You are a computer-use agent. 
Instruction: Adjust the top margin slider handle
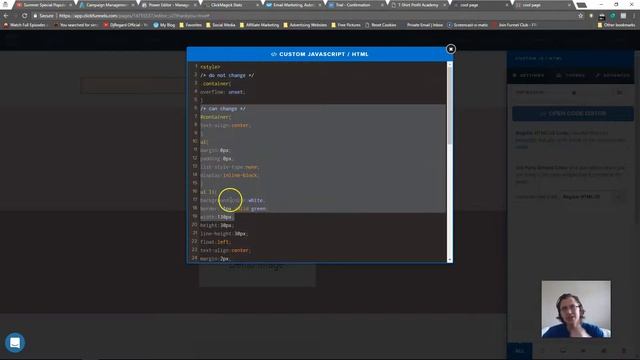point(574,93)
